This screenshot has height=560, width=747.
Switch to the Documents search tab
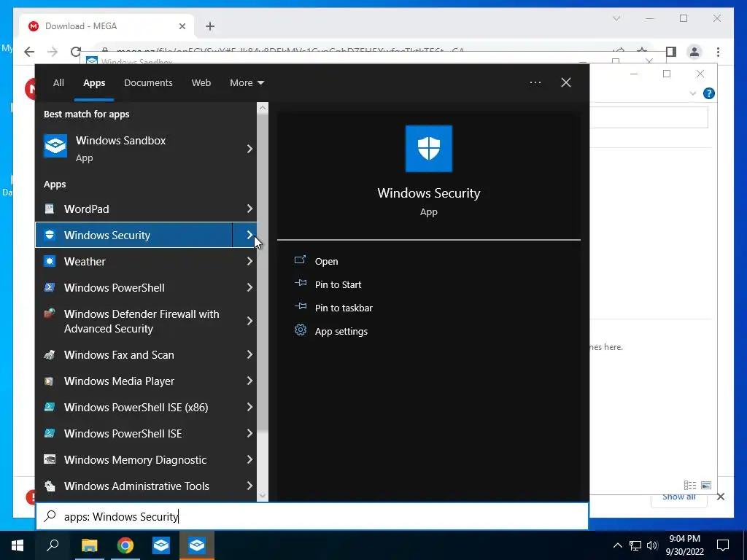point(148,83)
